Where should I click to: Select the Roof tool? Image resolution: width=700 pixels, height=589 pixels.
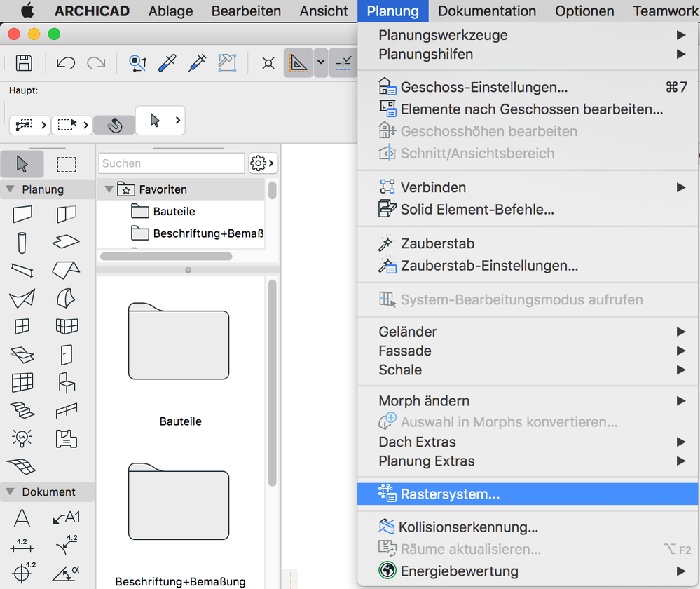tap(67, 271)
